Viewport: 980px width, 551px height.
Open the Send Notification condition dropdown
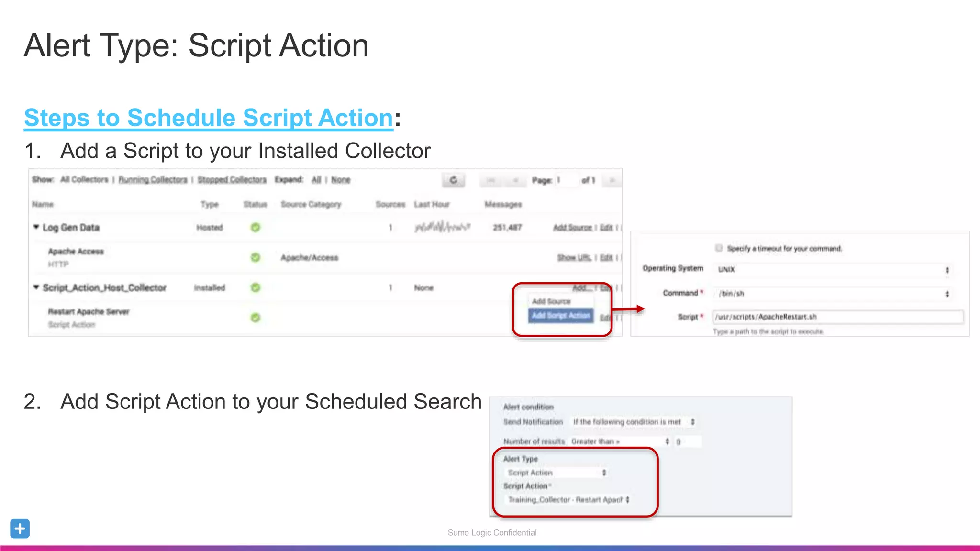634,422
